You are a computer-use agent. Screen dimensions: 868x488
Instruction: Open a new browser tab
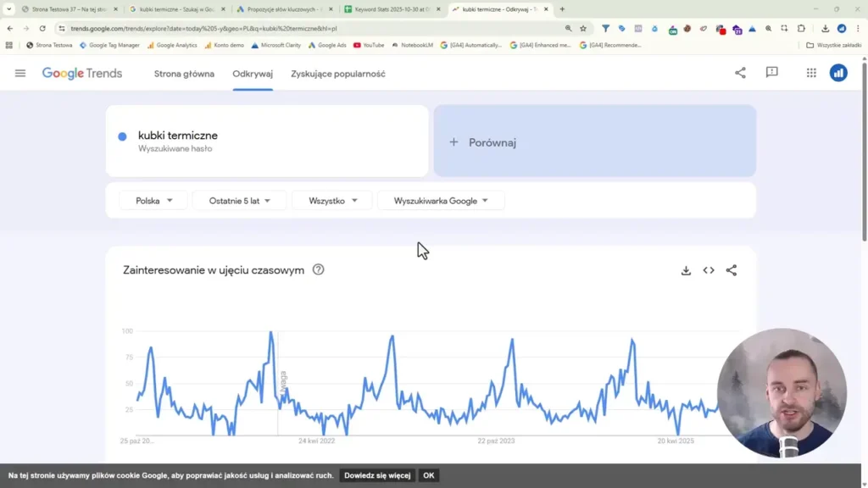[562, 8]
